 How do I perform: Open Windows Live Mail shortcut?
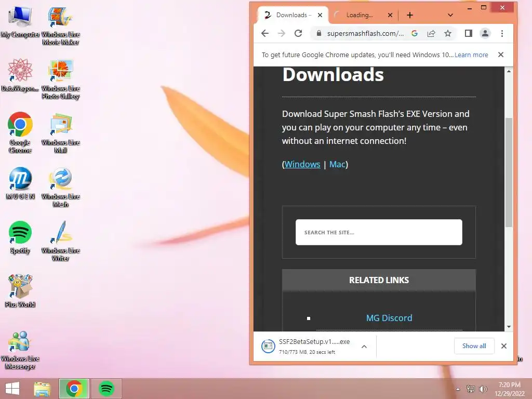[60, 133]
